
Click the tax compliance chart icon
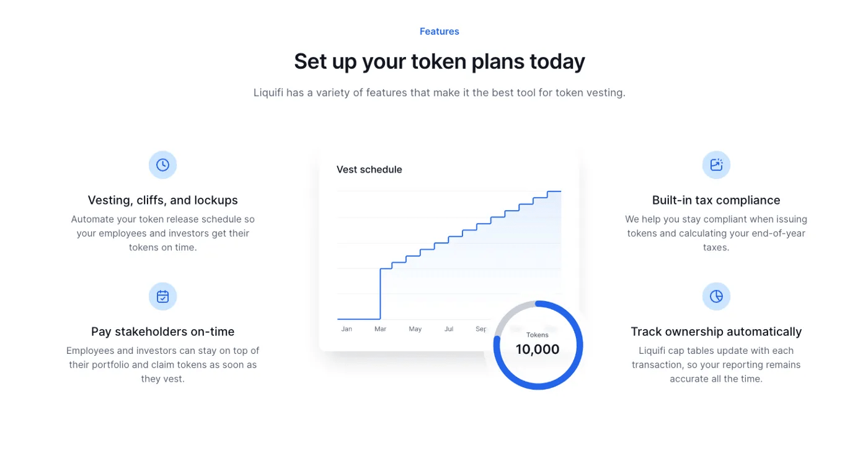(716, 165)
